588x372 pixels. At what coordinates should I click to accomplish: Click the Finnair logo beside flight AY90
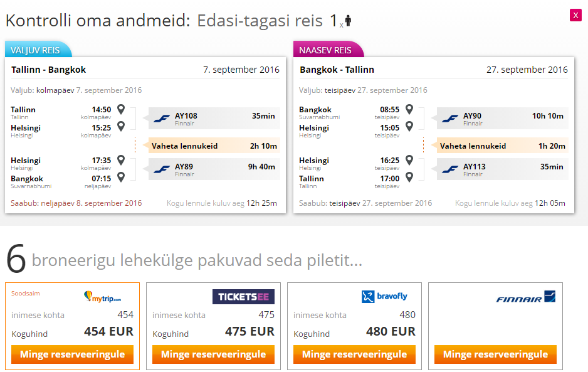[x=450, y=119]
